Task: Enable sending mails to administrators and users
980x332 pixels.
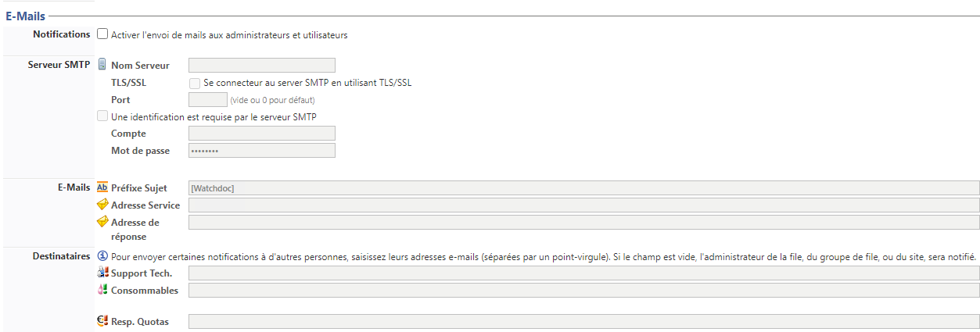Action: click(102, 34)
